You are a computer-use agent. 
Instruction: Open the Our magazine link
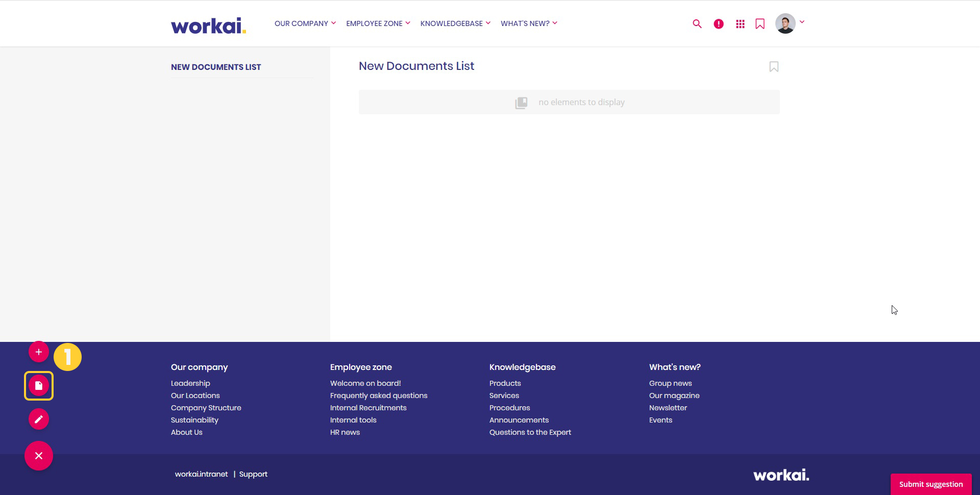(x=674, y=395)
